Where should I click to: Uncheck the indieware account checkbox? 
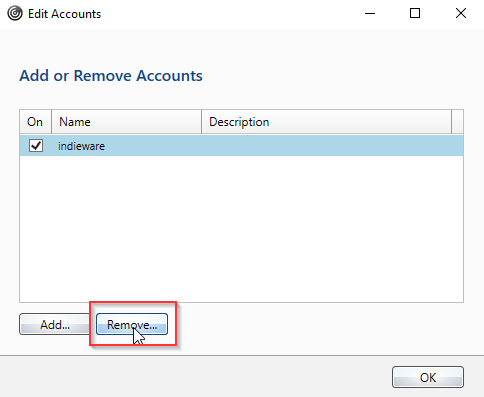(36, 146)
